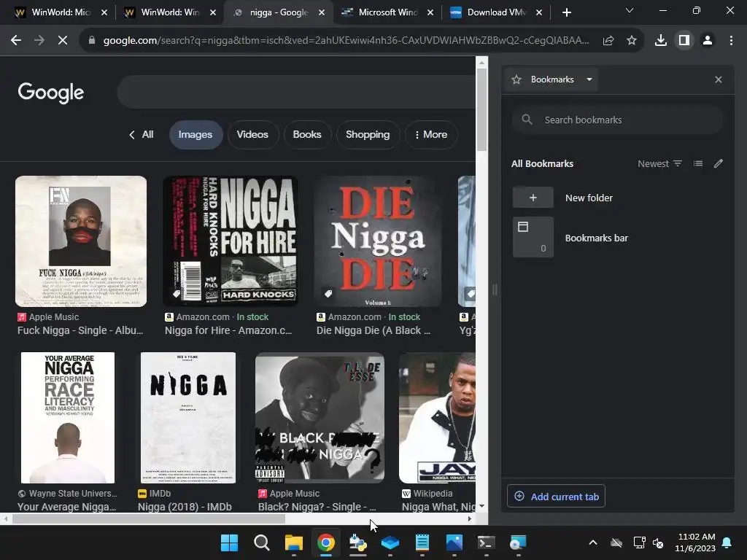Open the Windows Start menu

pyautogui.click(x=229, y=542)
